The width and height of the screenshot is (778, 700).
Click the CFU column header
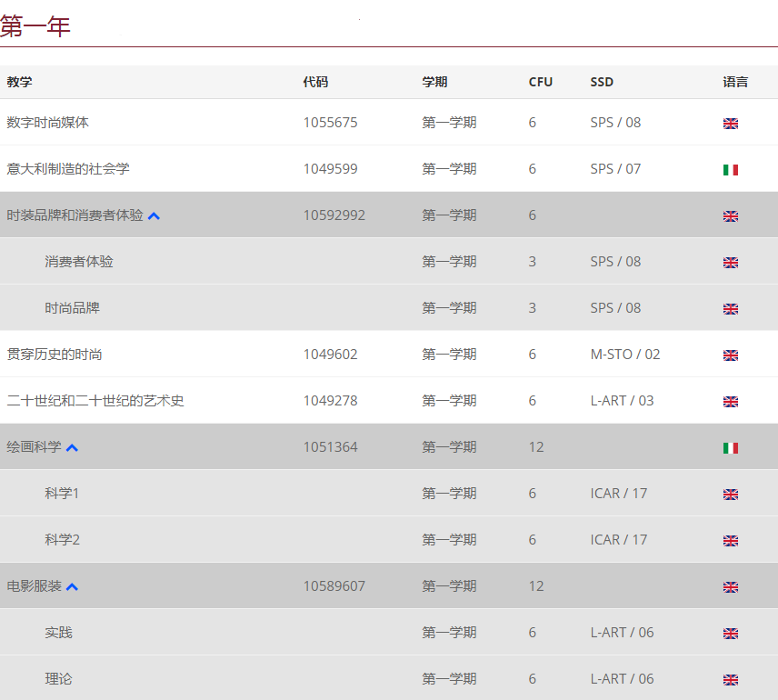[541, 82]
